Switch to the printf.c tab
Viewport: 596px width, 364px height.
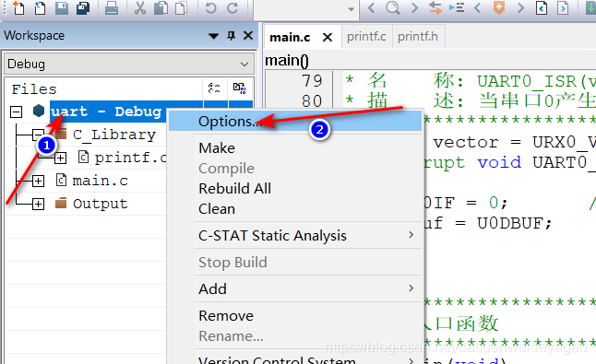point(366,37)
